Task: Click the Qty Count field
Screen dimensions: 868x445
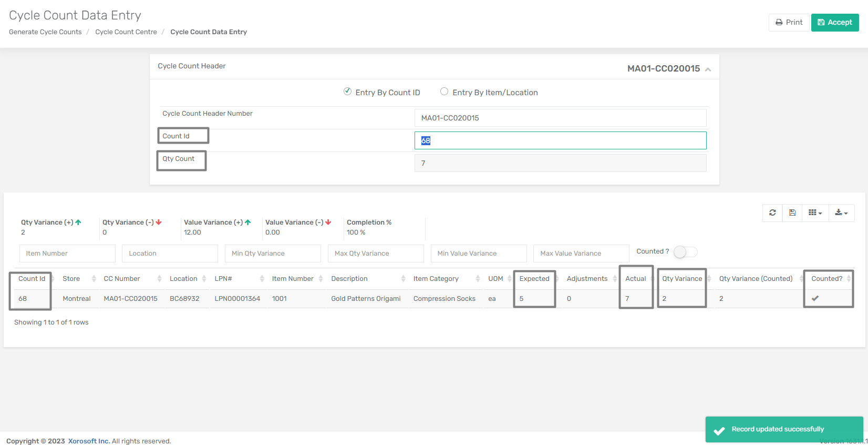Action: [560, 163]
